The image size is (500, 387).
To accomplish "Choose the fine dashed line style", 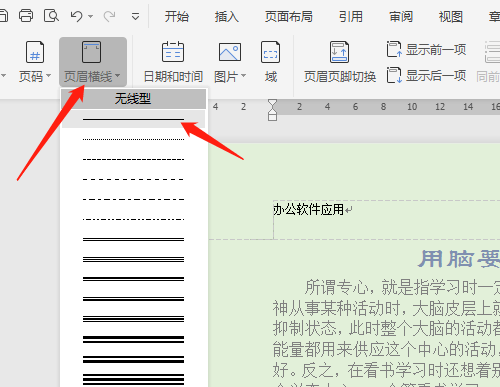I will pos(133,159).
